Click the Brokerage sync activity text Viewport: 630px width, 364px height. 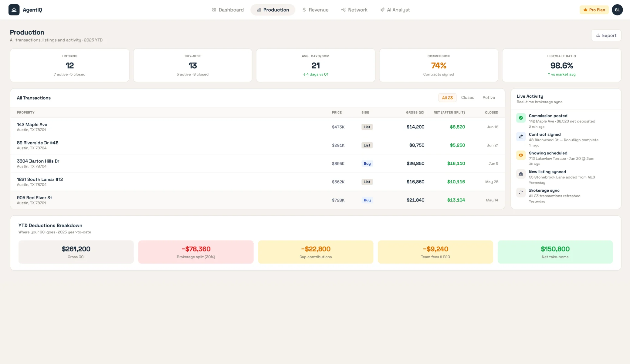[554, 196]
